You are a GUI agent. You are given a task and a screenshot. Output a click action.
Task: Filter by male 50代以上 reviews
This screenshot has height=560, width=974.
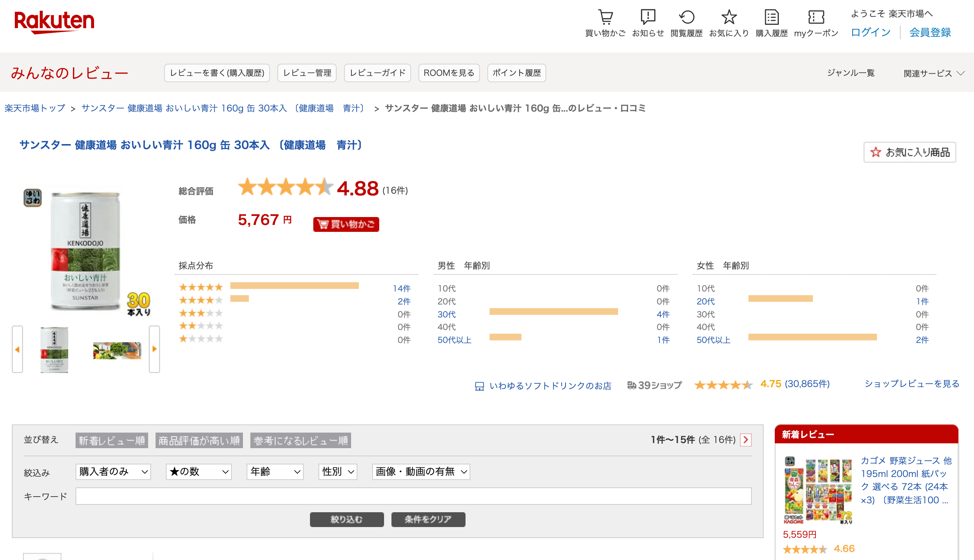point(454,340)
